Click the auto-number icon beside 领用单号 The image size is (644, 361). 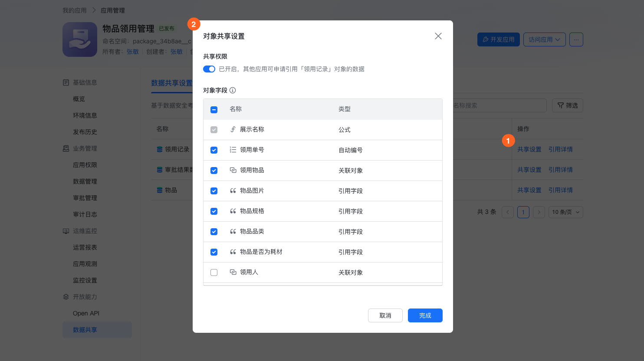[x=233, y=150]
